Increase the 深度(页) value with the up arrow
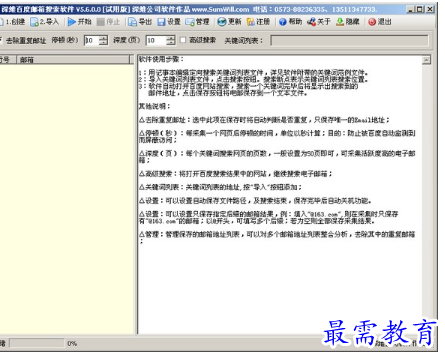 (x=171, y=38)
